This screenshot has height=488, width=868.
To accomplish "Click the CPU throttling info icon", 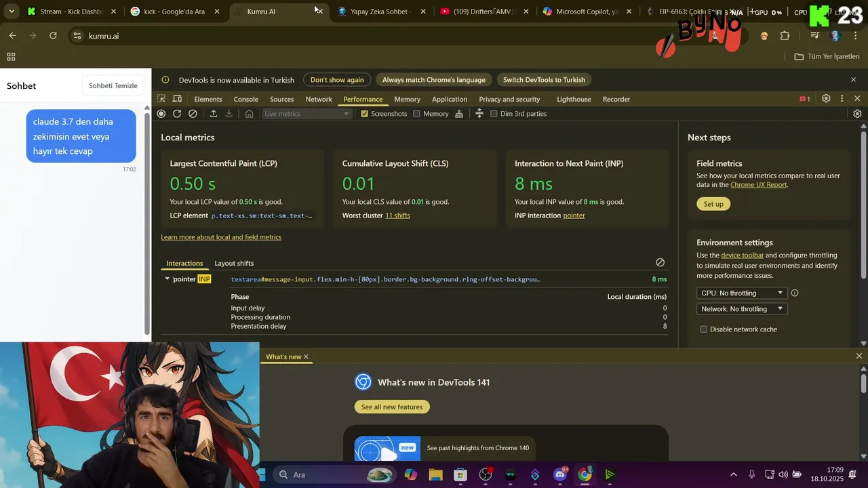I will click(795, 293).
